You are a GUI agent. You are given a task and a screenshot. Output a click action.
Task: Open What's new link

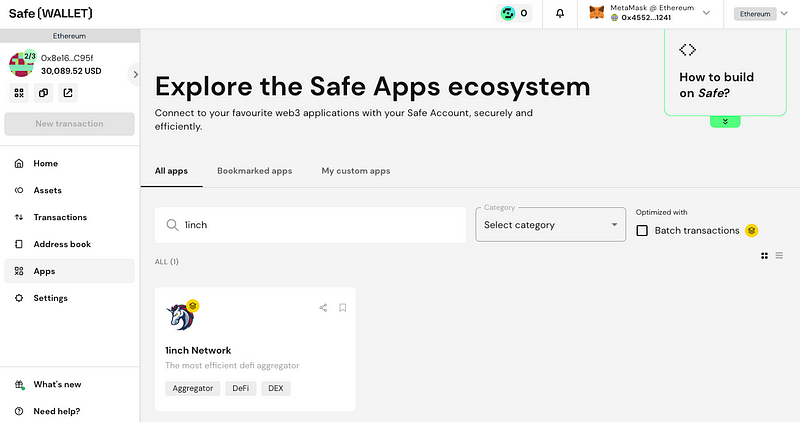click(x=57, y=385)
